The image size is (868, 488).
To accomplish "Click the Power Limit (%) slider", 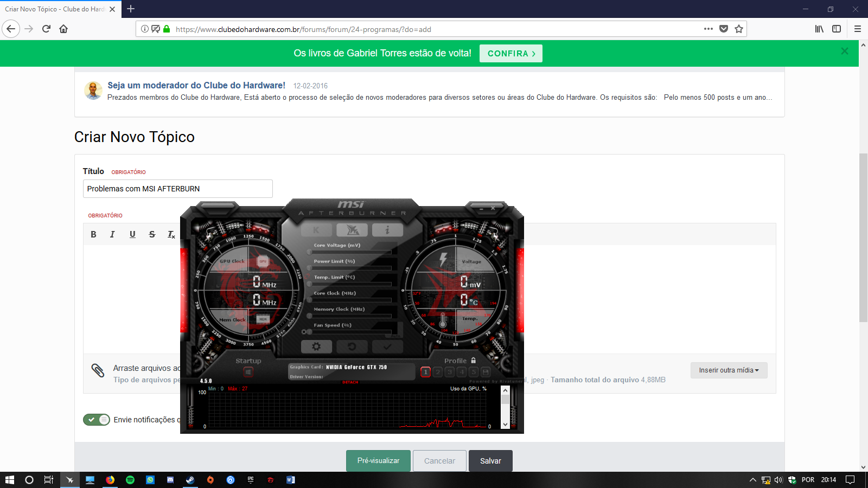I will pos(349,268).
